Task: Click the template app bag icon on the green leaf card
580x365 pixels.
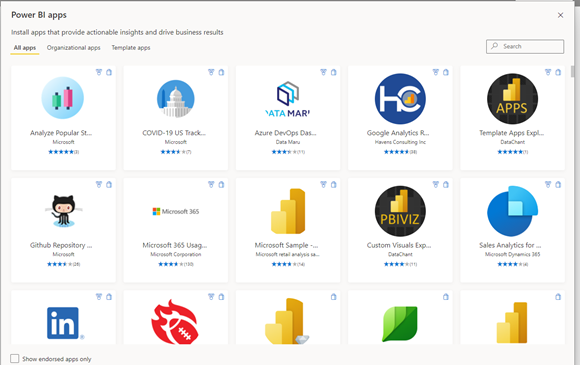Action: (446, 297)
